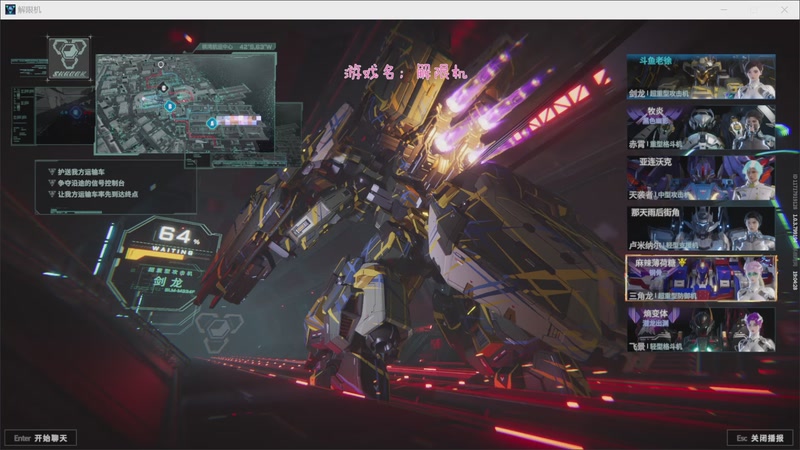Select the 斗鱼老徐 player card
This screenshot has width=800, height=450.
pyautogui.click(x=701, y=77)
